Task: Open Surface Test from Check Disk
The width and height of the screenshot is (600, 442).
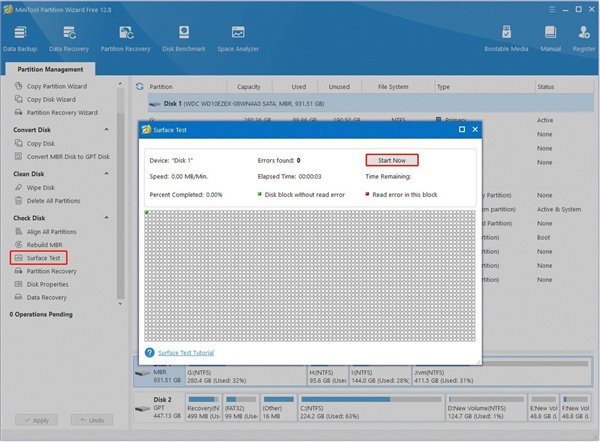Action: click(x=38, y=258)
